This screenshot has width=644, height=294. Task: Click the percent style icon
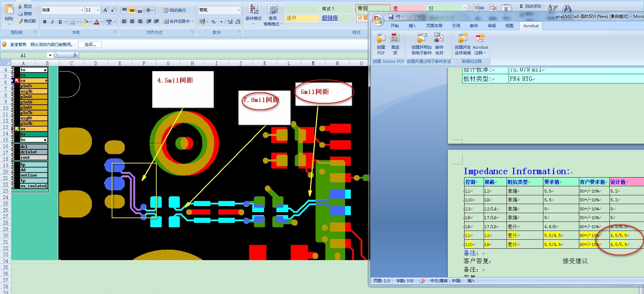(x=213, y=22)
